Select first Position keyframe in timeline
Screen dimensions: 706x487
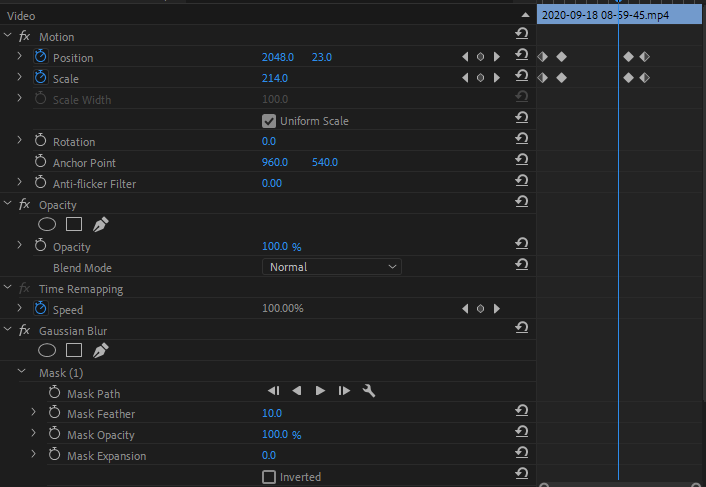[543, 57]
